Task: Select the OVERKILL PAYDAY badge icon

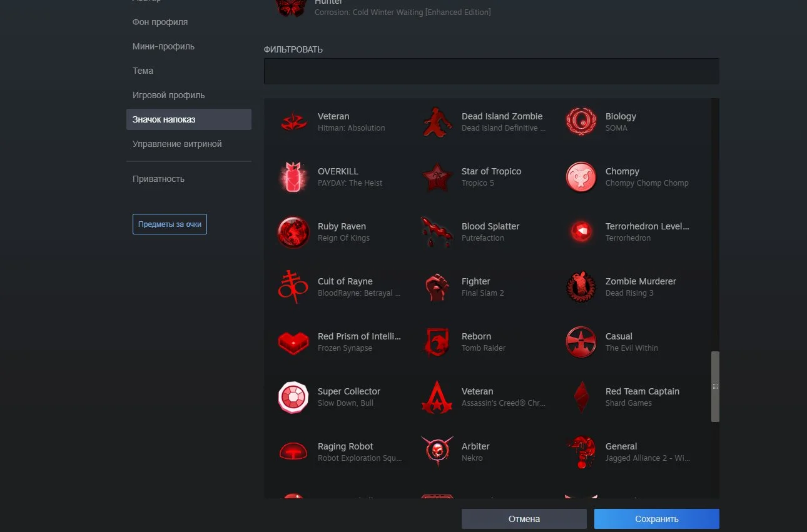Action: pyautogui.click(x=293, y=178)
